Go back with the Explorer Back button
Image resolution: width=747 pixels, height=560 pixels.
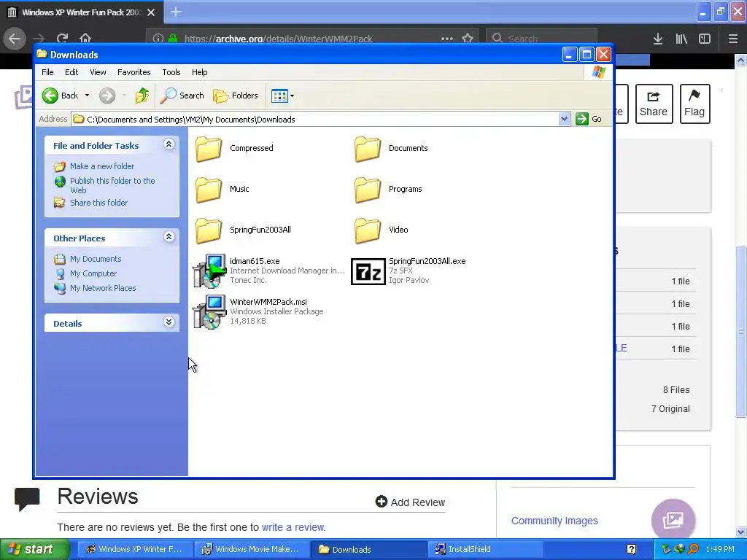[60, 96]
